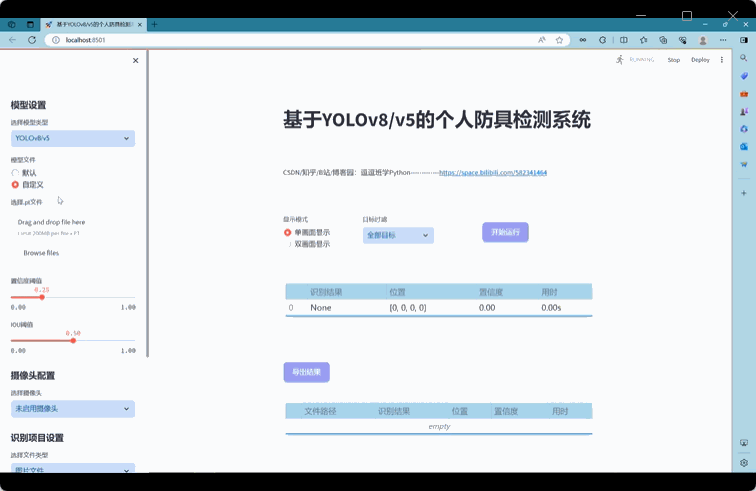Add app with sidebar plus icon
The width and height of the screenshot is (756, 491).
coord(744,193)
